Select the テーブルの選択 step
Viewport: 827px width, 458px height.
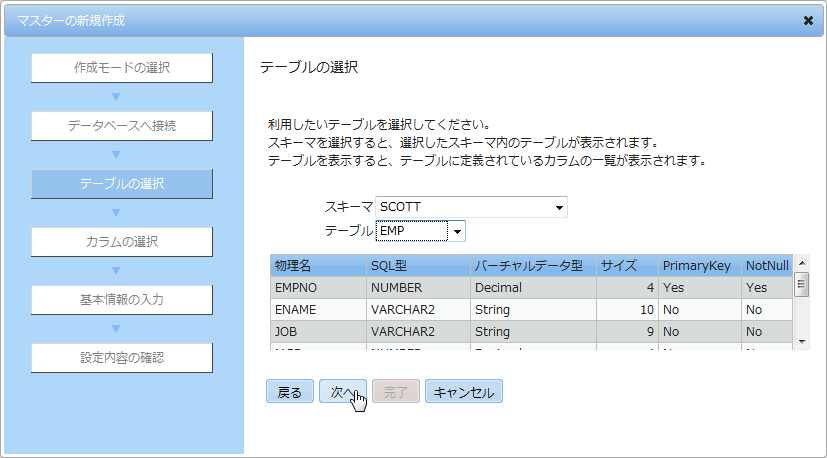pos(122,184)
